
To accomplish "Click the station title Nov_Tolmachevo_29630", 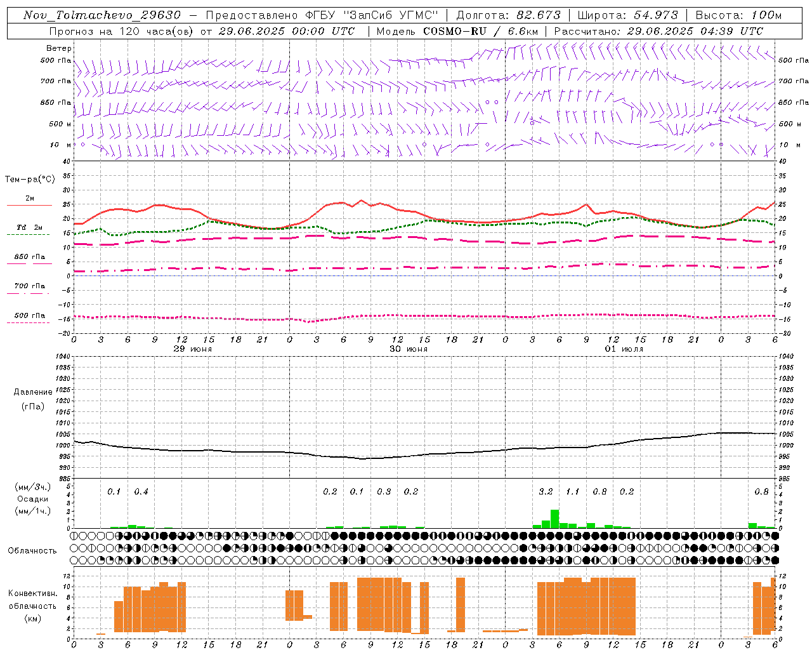I will [x=102, y=15].
